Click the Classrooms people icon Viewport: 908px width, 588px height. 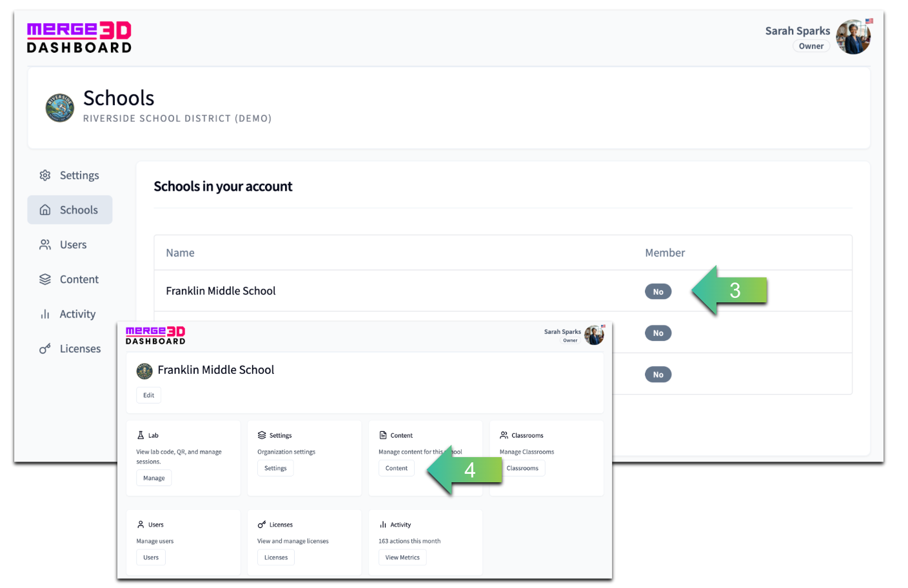click(504, 435)
